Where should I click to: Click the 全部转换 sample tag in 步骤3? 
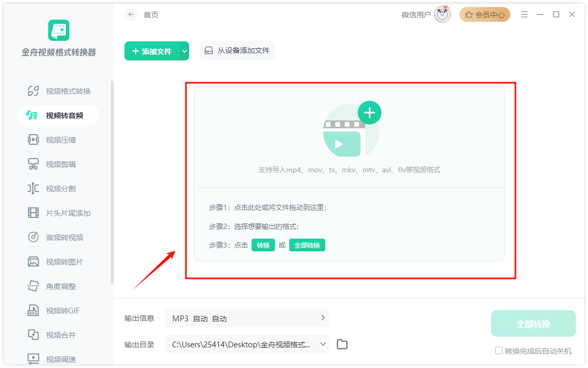click(x=307, y=245)
